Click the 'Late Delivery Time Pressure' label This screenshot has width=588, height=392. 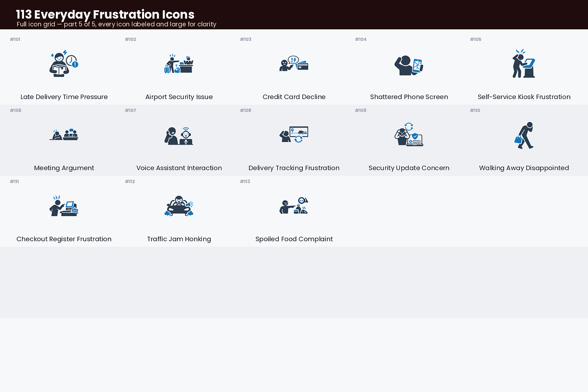64,97
